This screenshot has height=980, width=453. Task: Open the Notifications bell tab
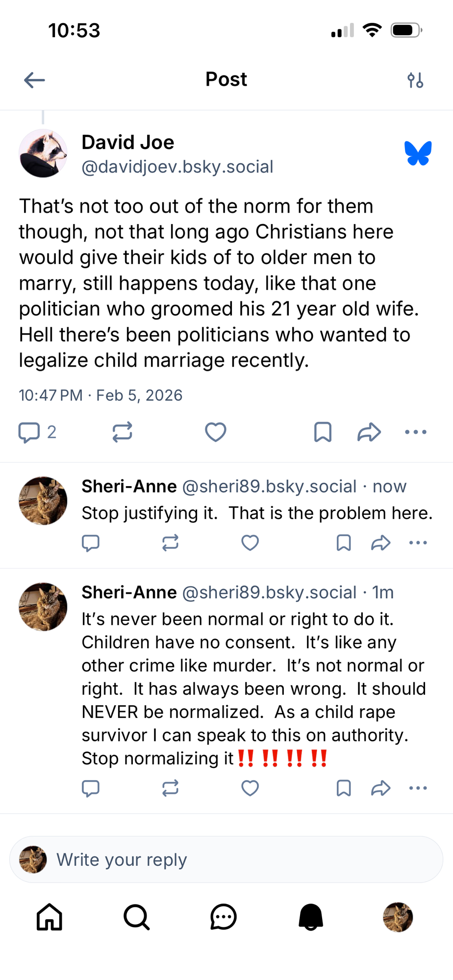[311, 917]
